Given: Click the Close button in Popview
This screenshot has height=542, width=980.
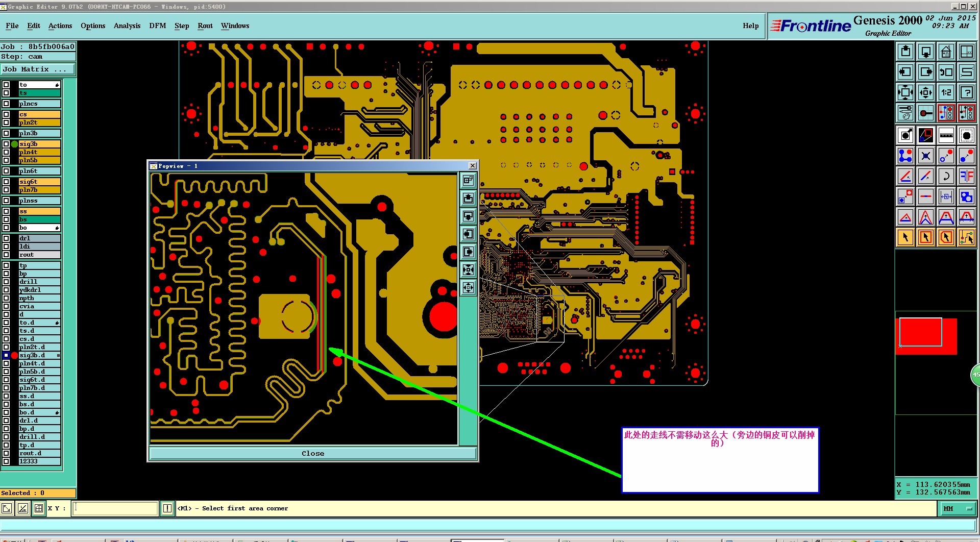Looking at the screenshot, I should click(x=313, y=453).
